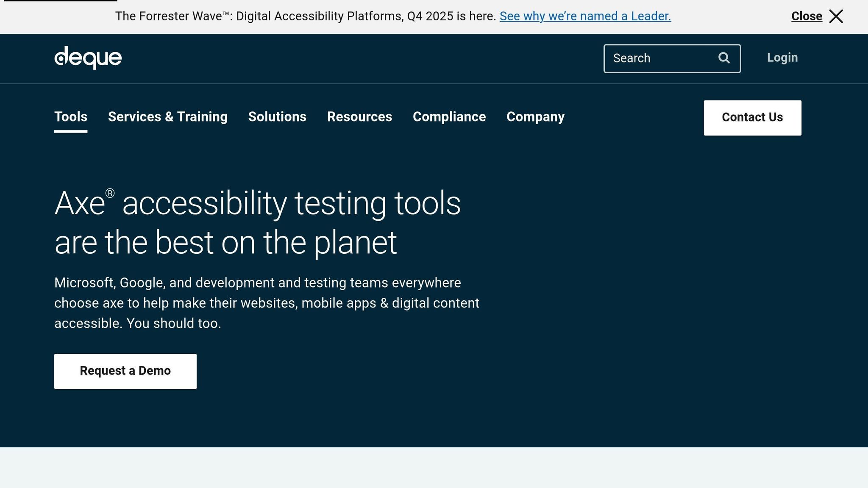Click the X icon in the announcement banner
This screenshot has width=868, height=488.
[836, 17]
